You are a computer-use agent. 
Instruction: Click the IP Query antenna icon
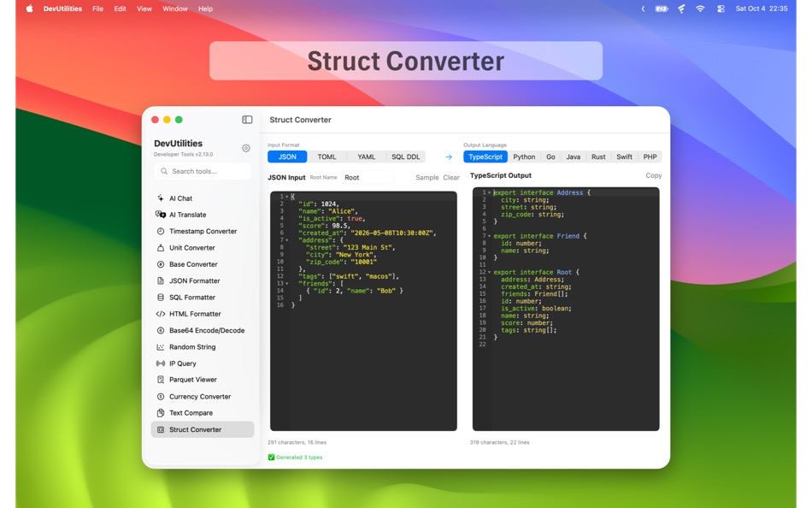pyautogui.click(x=161, y=363)
